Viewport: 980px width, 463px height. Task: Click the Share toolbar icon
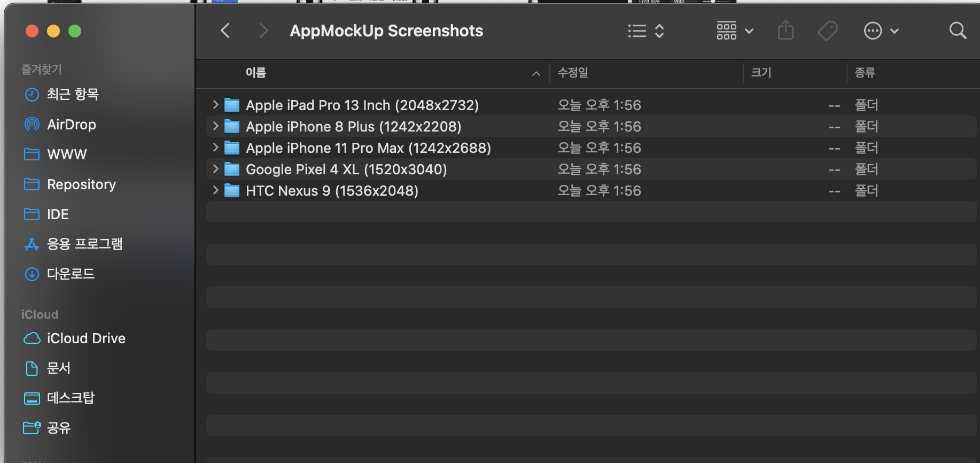785,30
